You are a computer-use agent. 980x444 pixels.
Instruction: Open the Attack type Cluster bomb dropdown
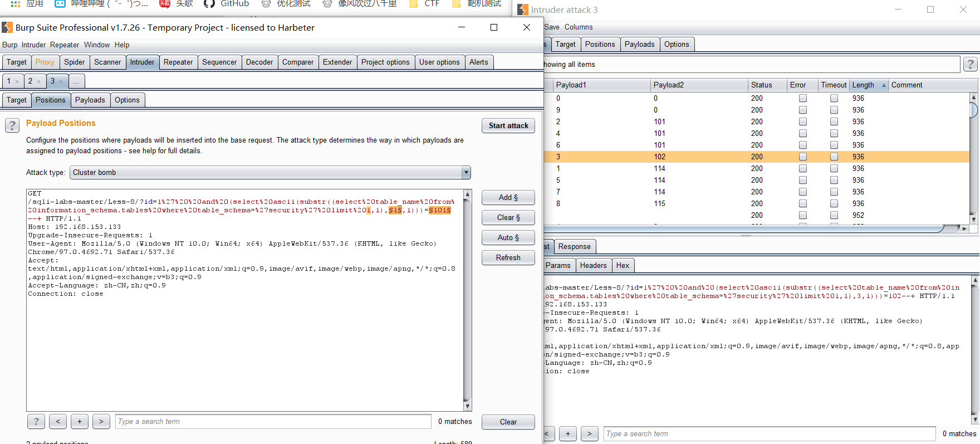click(270, 173)
